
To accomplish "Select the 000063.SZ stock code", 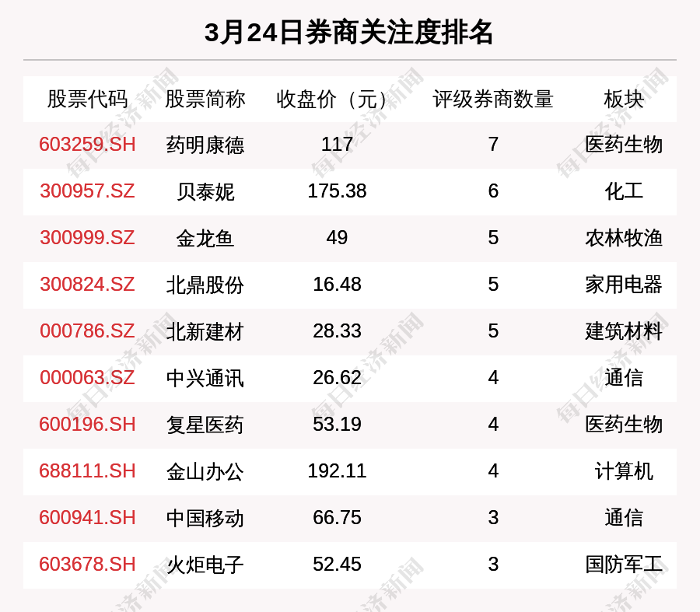I will pos(87,378).
